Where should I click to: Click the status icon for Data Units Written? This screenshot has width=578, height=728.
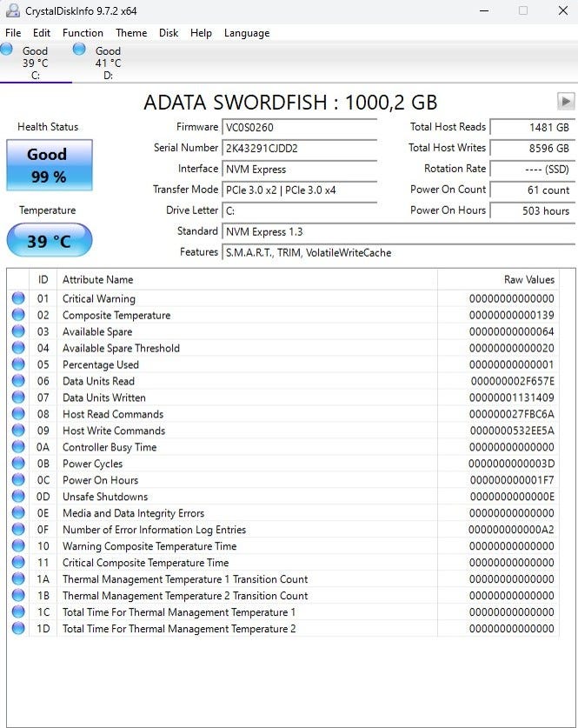(x=18, y=397)
